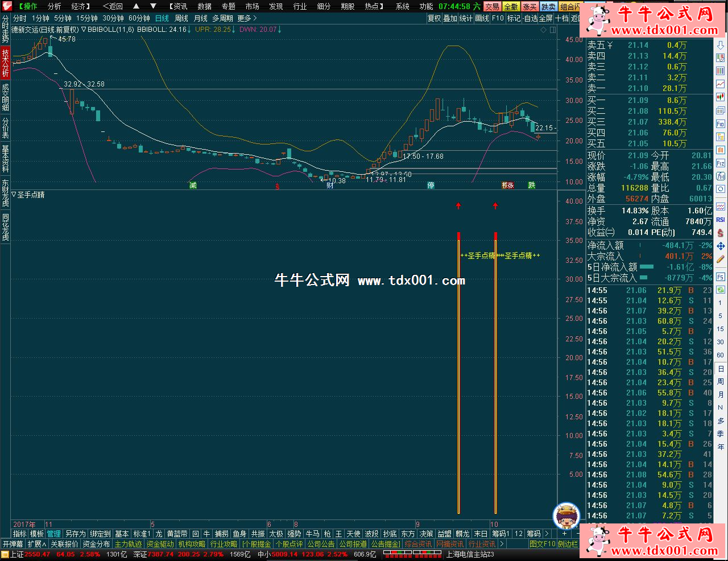
Task: Open the 功能 menu
Action: click(x=426, y=6)
